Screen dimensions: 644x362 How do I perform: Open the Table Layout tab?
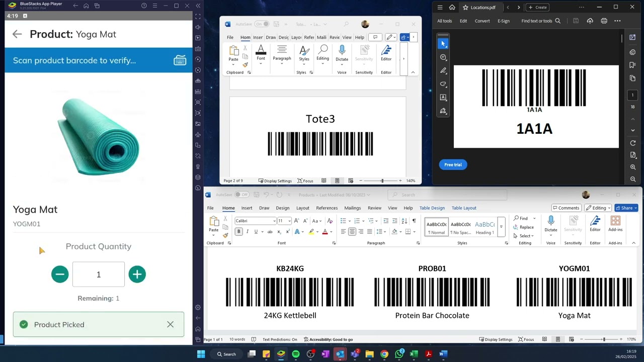point(464,208)
